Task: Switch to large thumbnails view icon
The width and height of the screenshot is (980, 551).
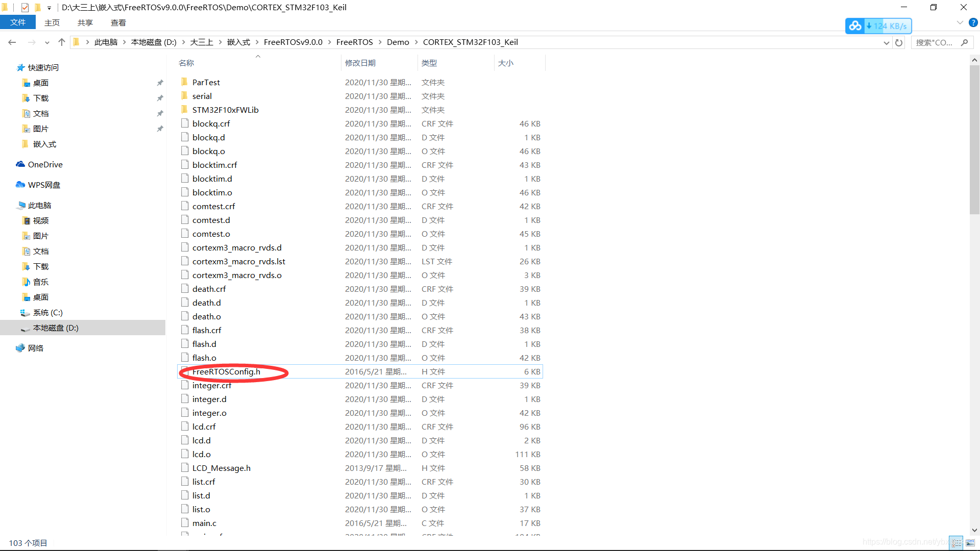Action: pos(970,543)
